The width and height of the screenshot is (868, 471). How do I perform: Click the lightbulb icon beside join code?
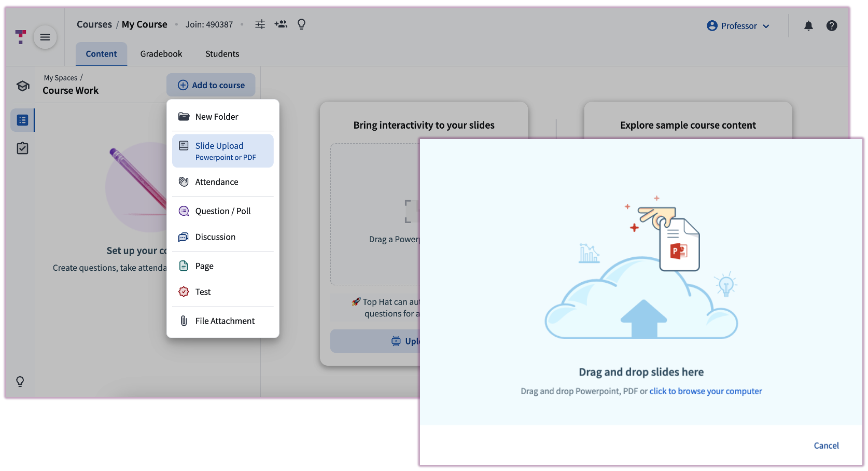coord(301,24)
